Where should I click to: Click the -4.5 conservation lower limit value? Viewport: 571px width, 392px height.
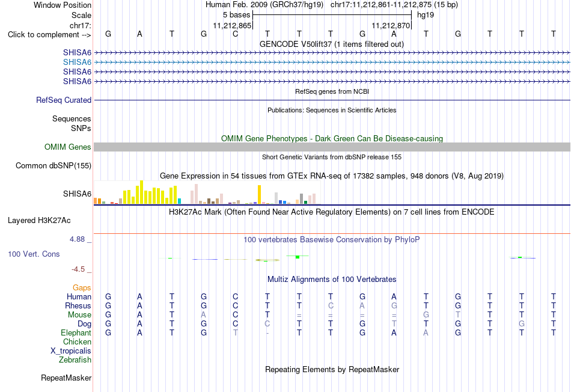[78, 269]
